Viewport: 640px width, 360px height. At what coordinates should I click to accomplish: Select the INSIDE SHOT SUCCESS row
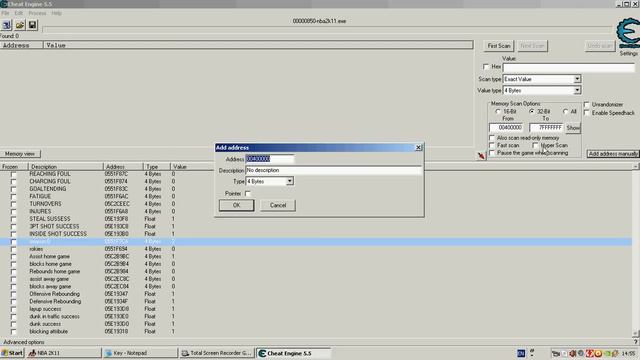(316, 234)
